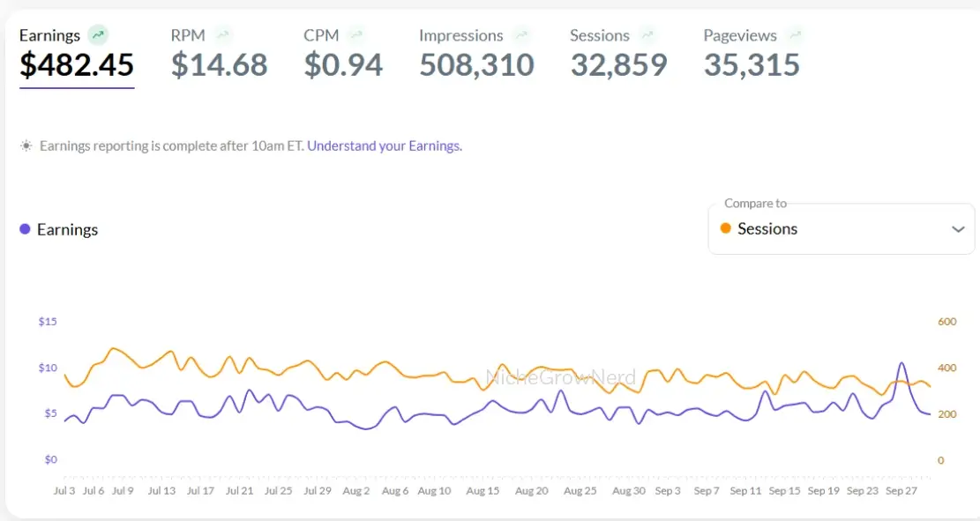Viewport: 980px width, 521px height.
Task: Click the Pageviews trend arrow icon
Action: point(796,36)
